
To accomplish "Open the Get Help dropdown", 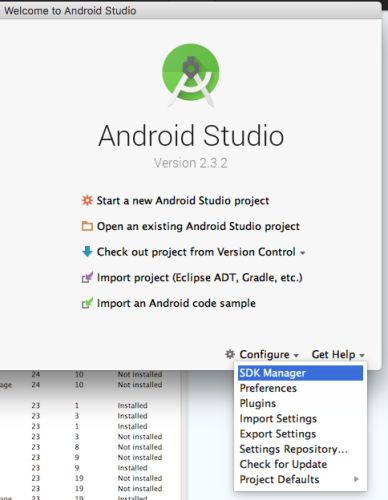I will (338, 354).
